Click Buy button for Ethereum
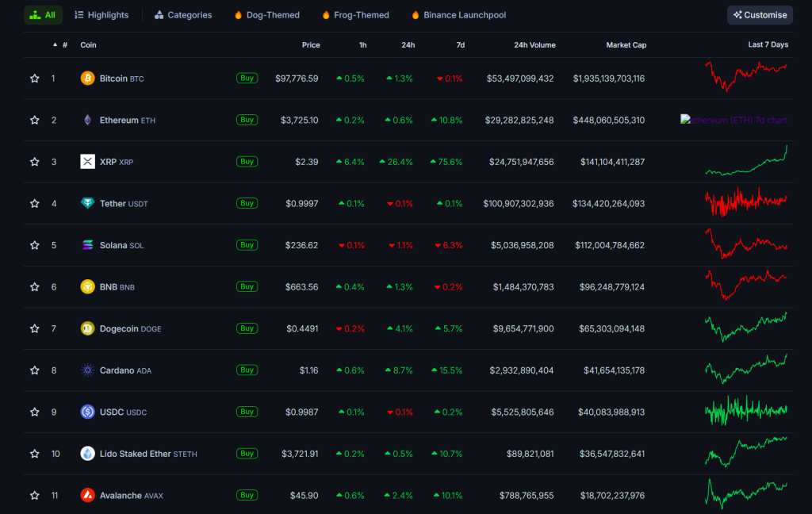Screen dimensions: 812x514 247,120
